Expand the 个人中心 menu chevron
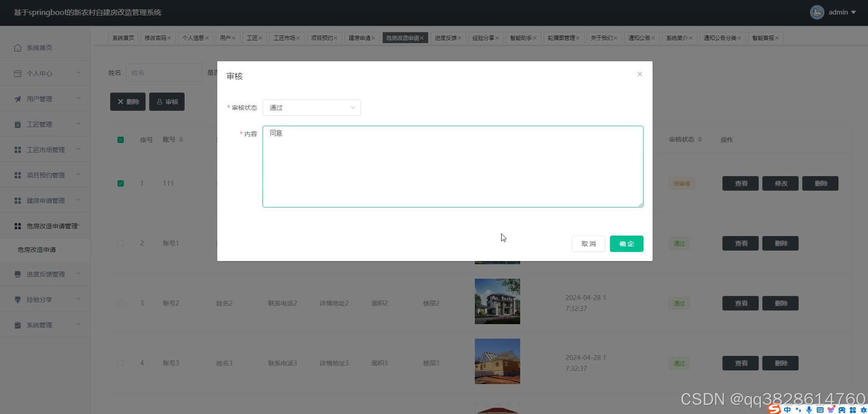This screenshot has width=868, height=414. (x=78, y=73)
